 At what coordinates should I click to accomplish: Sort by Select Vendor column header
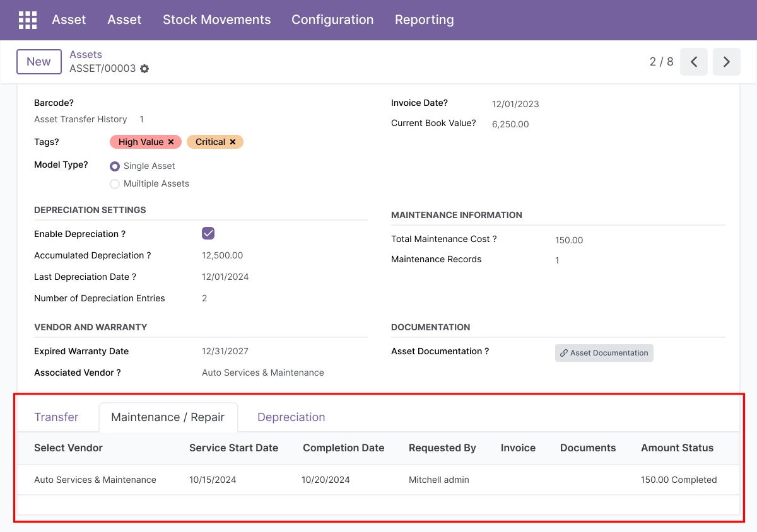coord(69,448)
